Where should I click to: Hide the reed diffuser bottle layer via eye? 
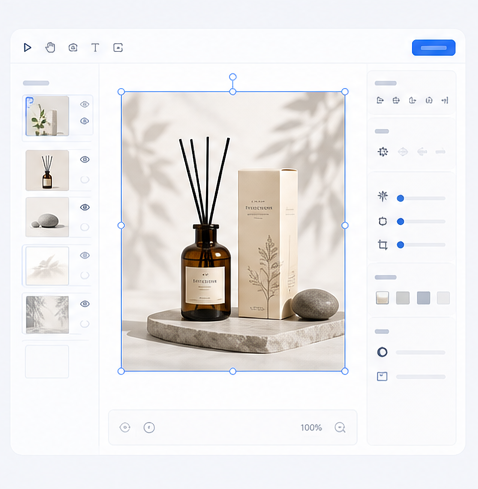[85, 159]
